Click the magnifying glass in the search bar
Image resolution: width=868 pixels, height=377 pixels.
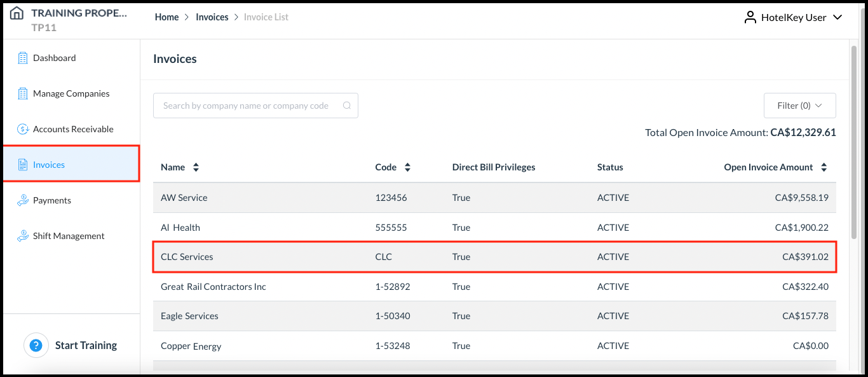[x=347, y=105]
